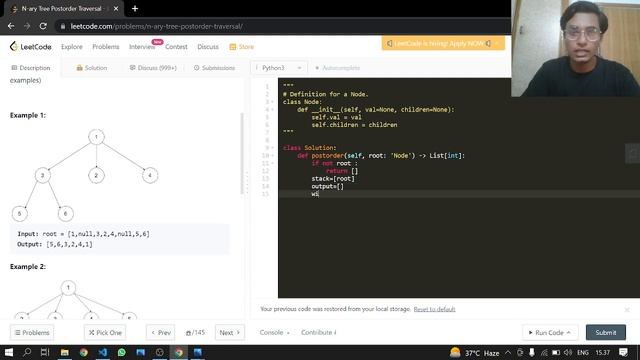Click the Run Code button

(x=549, y=333)
